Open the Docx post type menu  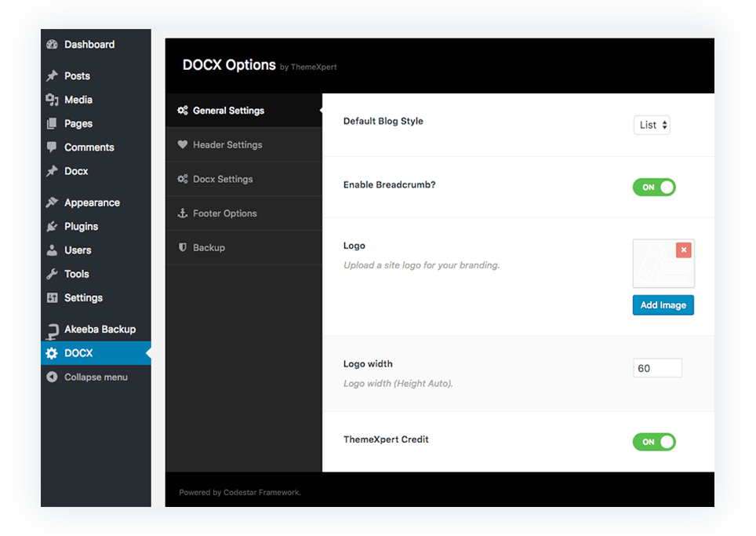pyautogui.click(x=96, y=171)
